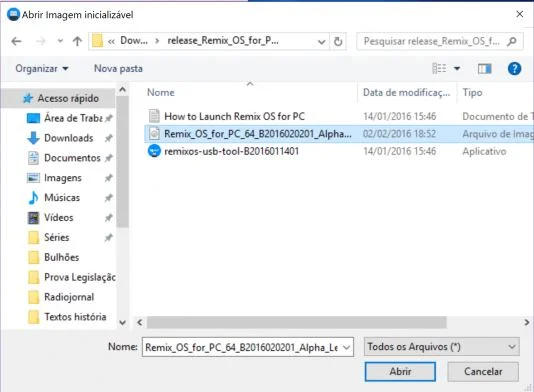This screenshot has height=392, width=534.
Task: Go back with the left arrow
Action: [16, 41]
